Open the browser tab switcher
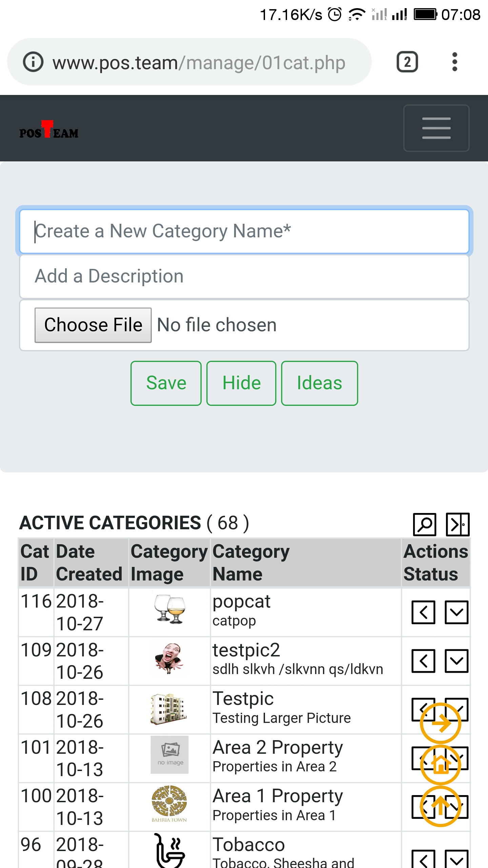 (x=407, y=62)
